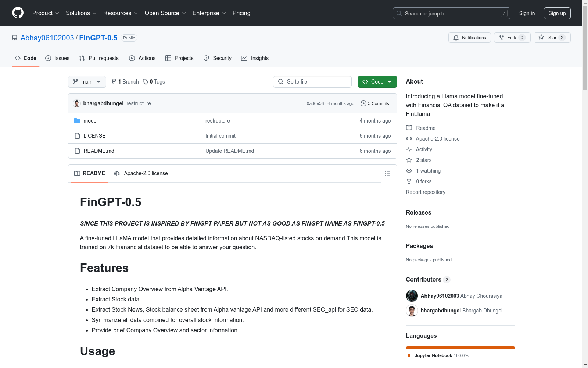
Task: Click the commit history clock icon
Action: click(363, 103)
